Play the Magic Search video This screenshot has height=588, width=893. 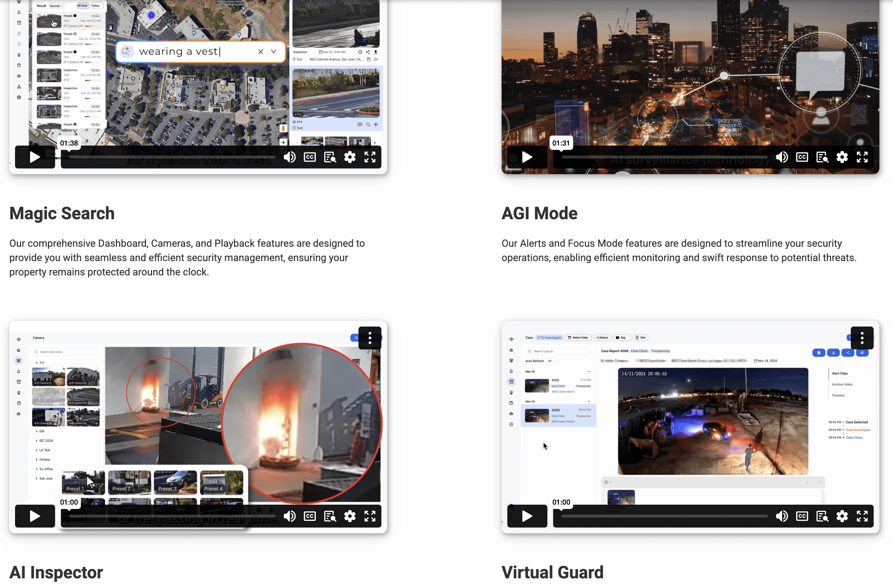(34, 157)
